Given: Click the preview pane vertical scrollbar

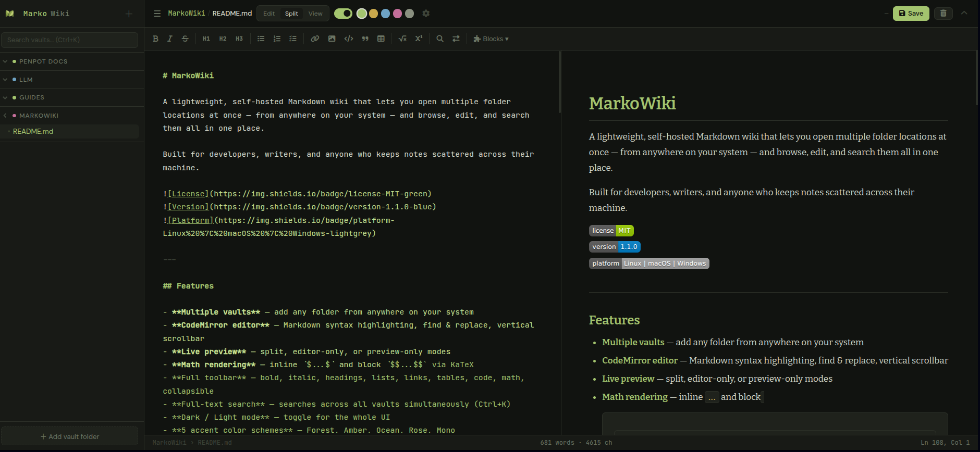Looking at the screenshot, I should [977, 78].
